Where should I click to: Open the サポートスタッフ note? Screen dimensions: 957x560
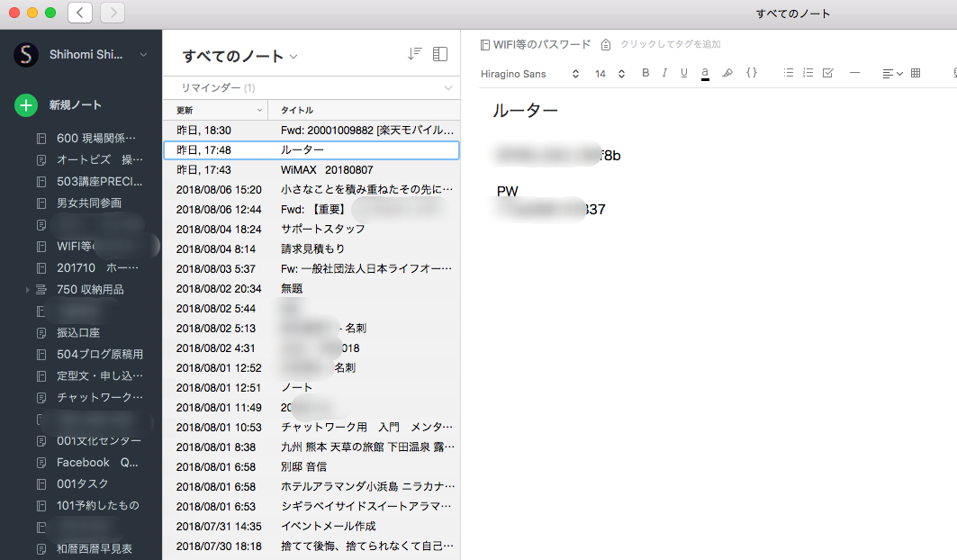click(311, 229)
